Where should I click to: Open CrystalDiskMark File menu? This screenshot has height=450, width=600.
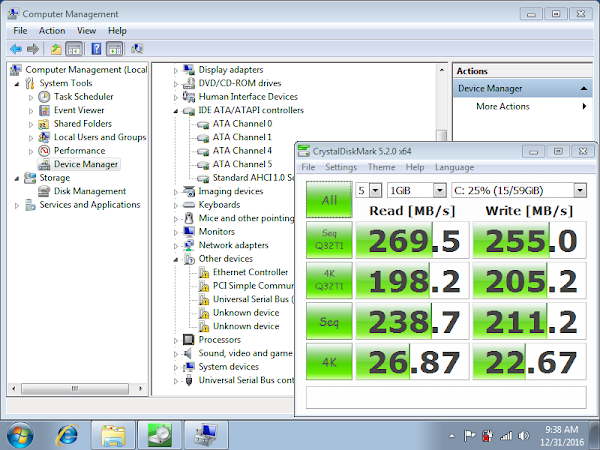[x=308, y=167]
